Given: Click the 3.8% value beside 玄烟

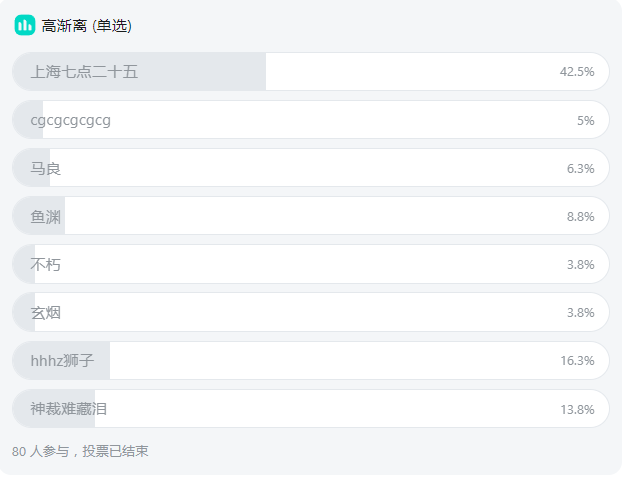Looking at the screenshot, I should click(x=580, y=313).
